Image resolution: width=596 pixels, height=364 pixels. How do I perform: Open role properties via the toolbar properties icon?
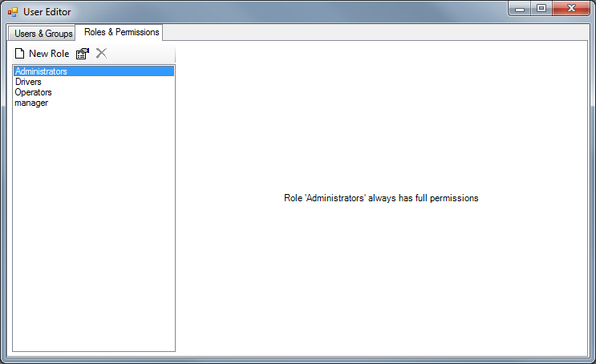click(x=82, y=54)
